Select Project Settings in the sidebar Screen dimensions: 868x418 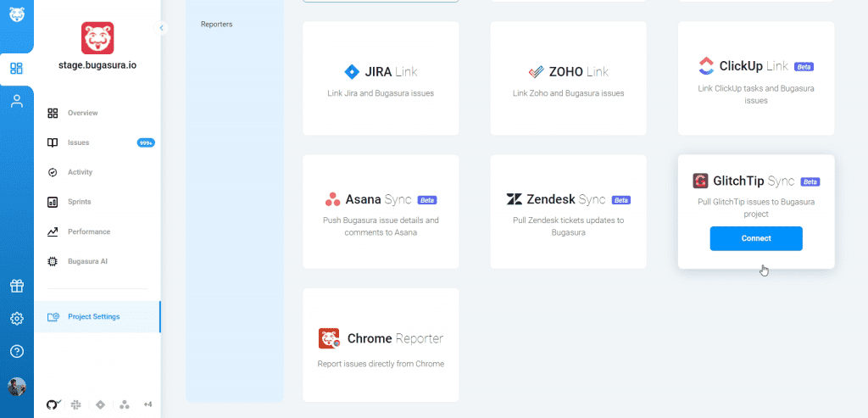point(97,317)
